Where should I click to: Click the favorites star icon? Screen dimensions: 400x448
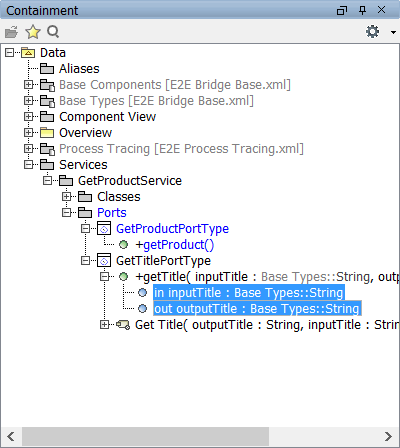click(x=33, y=32)
